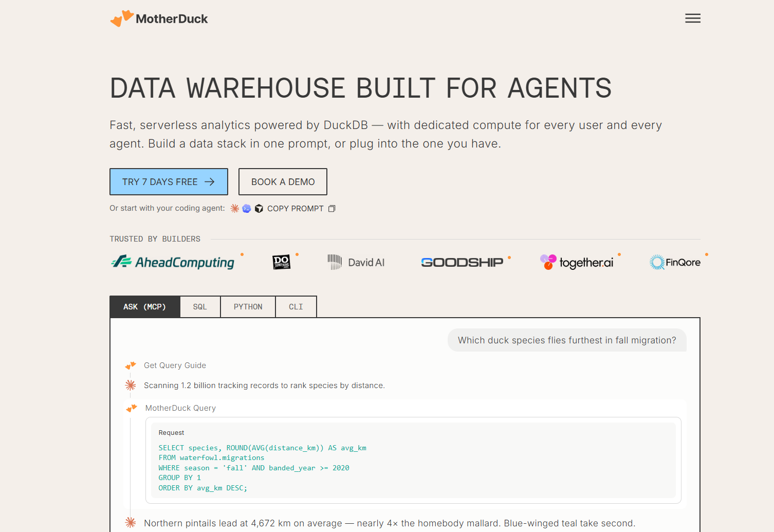Click the starburst icon beside Northern pintails answer
The width and height of the screenshot is (774, 532).
click(131, 523)
